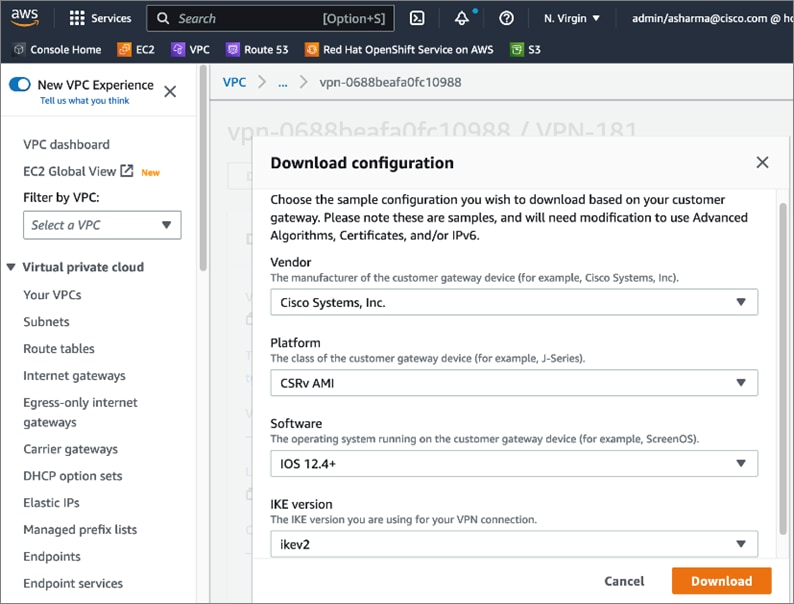Viewport: 794px width, 604px height.
Task: Click the Tell us what you think link
Action: click(x=85, y=100)
